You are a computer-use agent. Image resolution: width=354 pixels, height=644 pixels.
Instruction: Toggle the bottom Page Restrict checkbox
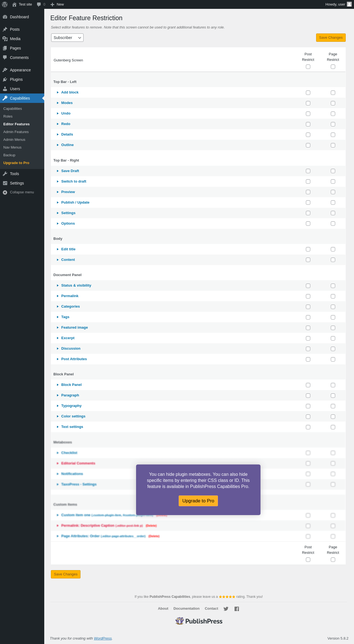[x=333, y=560]
